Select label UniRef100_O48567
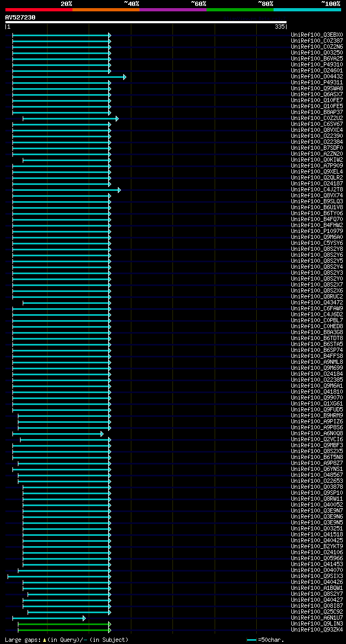The image size is (346, 644). click(317, 476)
